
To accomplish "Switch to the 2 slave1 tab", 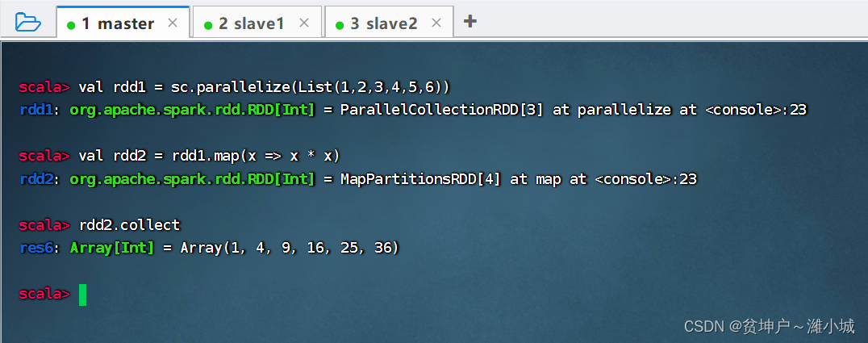I will [x=257, y=23].
